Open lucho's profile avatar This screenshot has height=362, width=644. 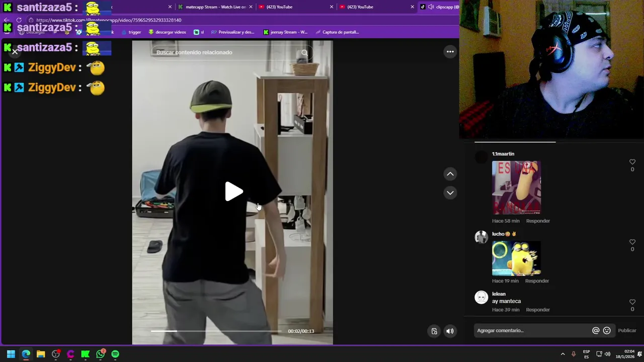pos(481,237)
